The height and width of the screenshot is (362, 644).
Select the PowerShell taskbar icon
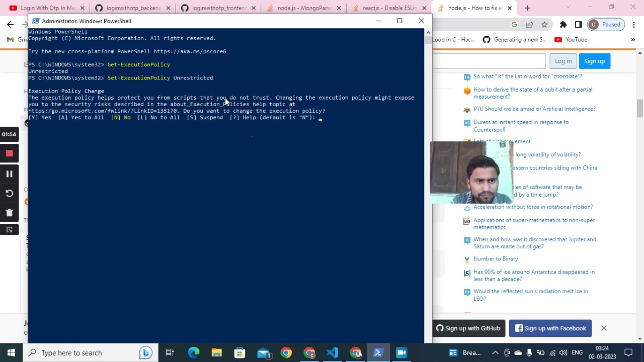click(378, 352)
